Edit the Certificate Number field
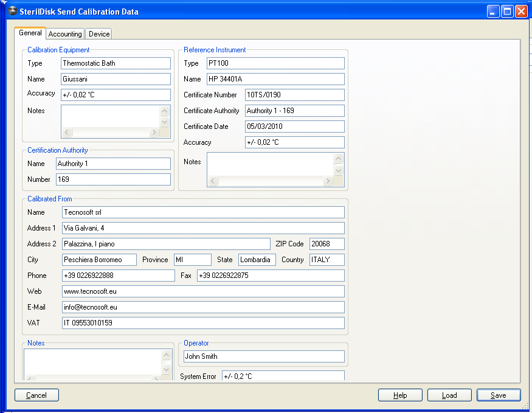 295,95
